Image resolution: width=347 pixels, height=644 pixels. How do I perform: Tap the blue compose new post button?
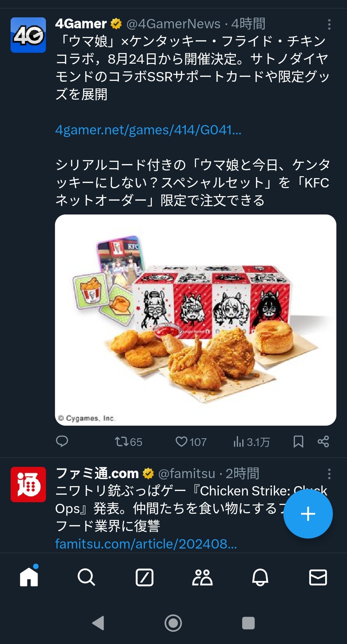point(308,513)
